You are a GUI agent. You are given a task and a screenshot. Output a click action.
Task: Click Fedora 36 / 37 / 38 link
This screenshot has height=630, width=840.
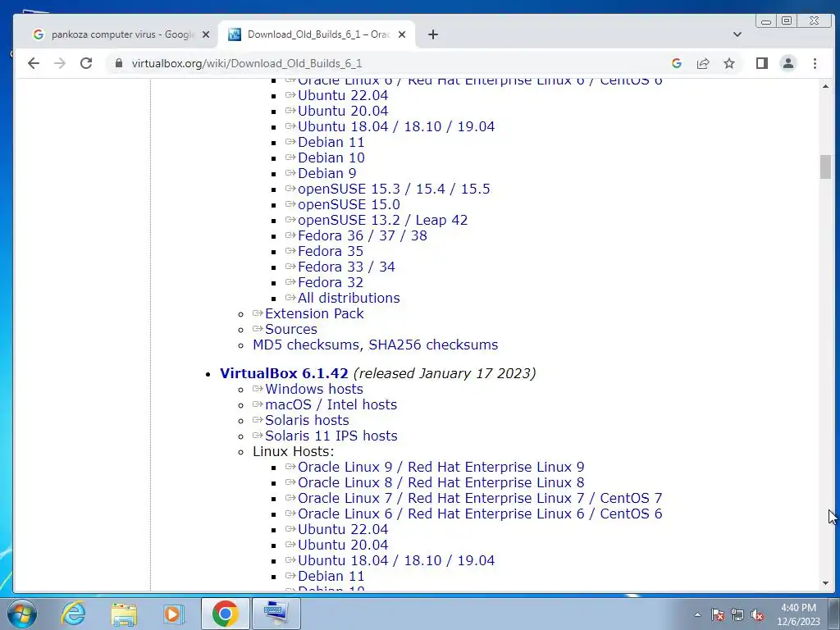pos(362,235)
